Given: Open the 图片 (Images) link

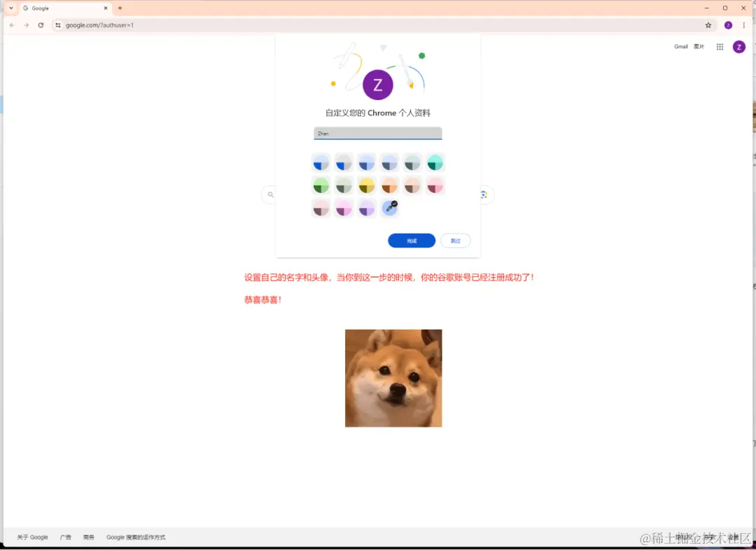Looking at the screenshot, I should [699, 47].
